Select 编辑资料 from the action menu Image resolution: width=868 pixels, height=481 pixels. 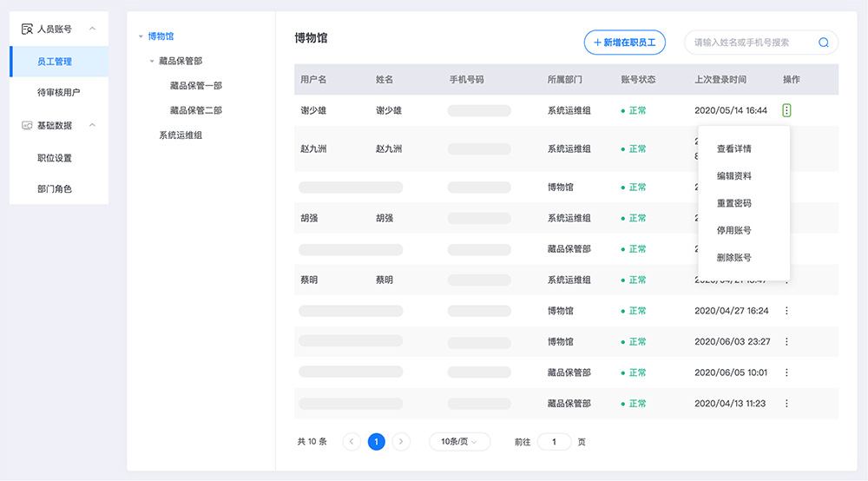pyautogui.click(x=734, y=176)
